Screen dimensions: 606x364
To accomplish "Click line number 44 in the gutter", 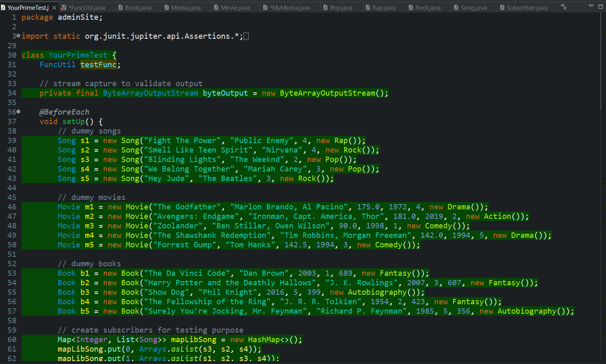I will 12,188.
